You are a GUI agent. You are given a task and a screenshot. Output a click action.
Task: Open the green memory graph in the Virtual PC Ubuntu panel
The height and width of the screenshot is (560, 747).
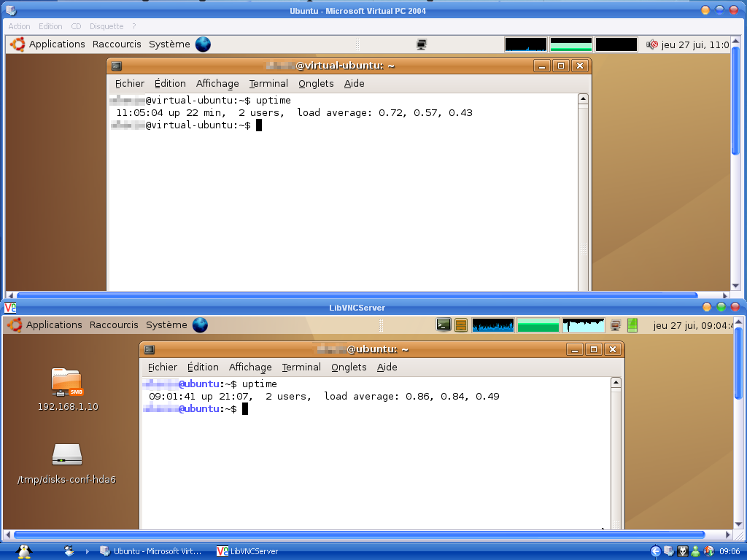570,44
